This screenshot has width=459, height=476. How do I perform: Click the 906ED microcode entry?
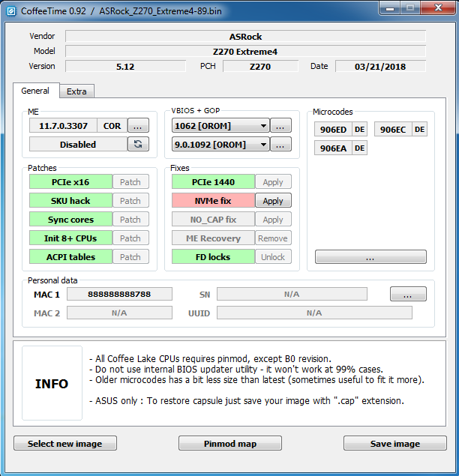333,130
